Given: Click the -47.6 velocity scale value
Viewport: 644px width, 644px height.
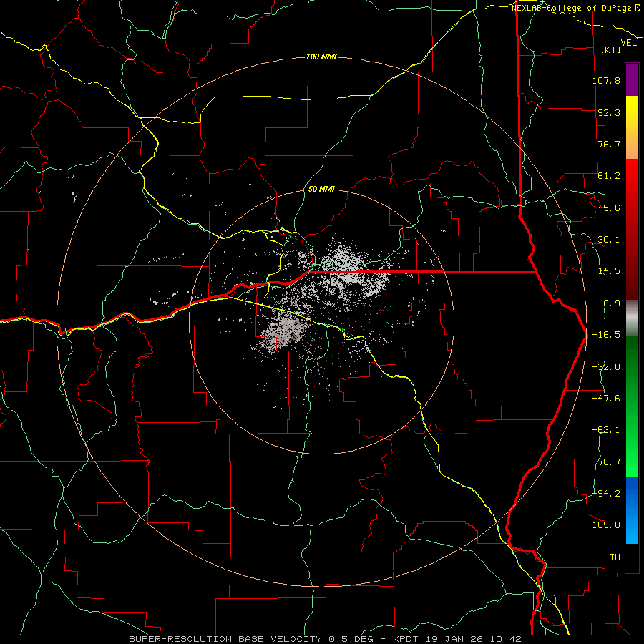Looking at the screenshot, I should pos(606,399).
